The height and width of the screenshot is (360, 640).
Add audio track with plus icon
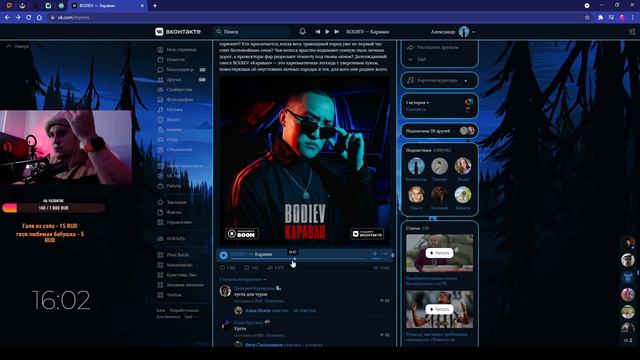coord(375,254)
